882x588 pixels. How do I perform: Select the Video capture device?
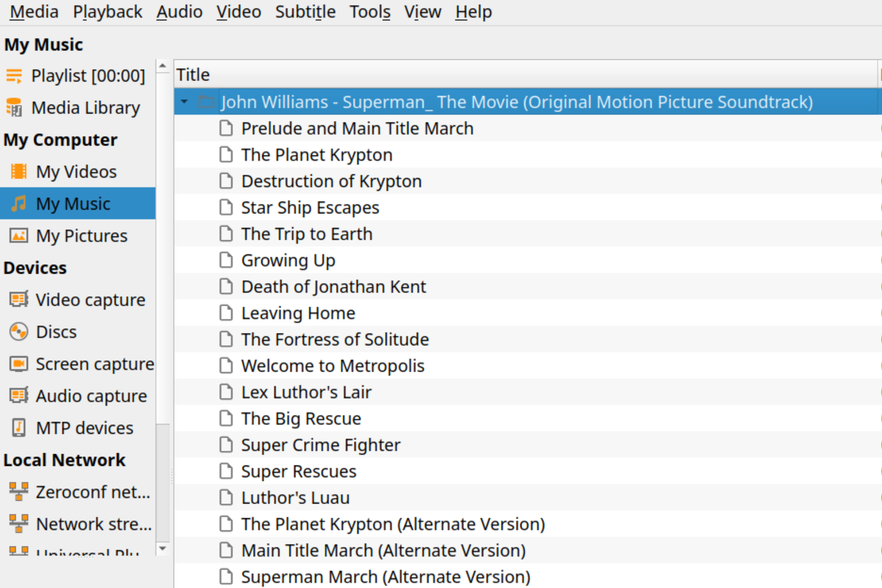point(19,299)
